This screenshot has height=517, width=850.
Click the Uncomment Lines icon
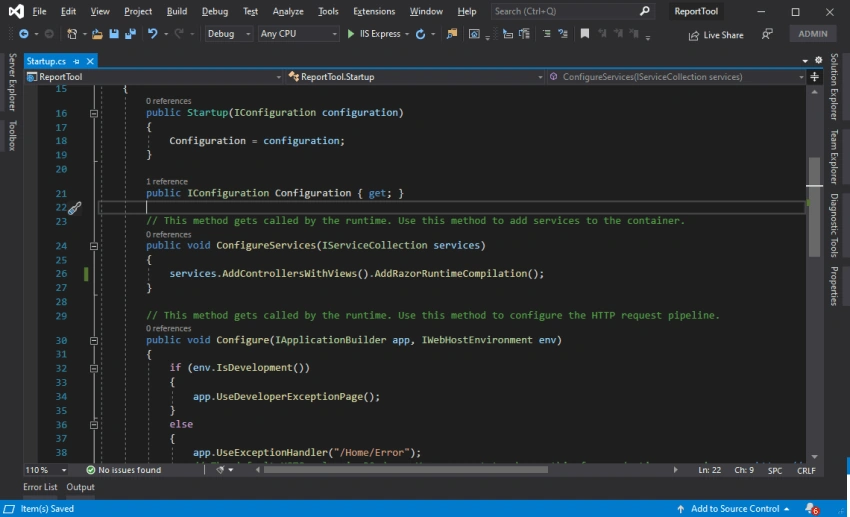click(x=563, y=34)
